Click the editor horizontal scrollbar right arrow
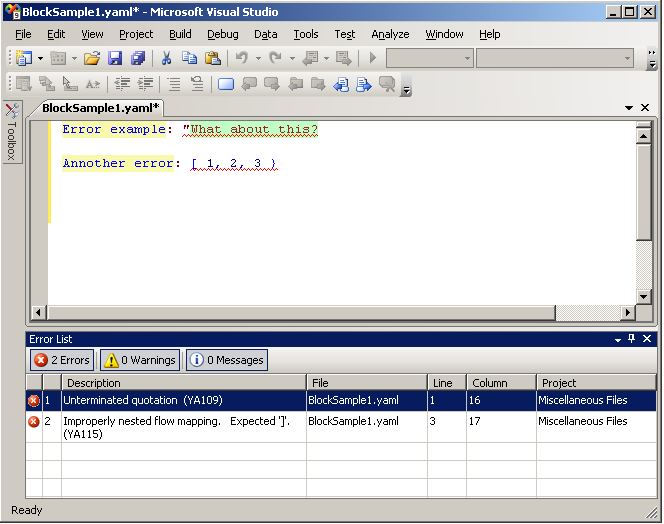The image size is (664, 524). (x=628, y=313)
